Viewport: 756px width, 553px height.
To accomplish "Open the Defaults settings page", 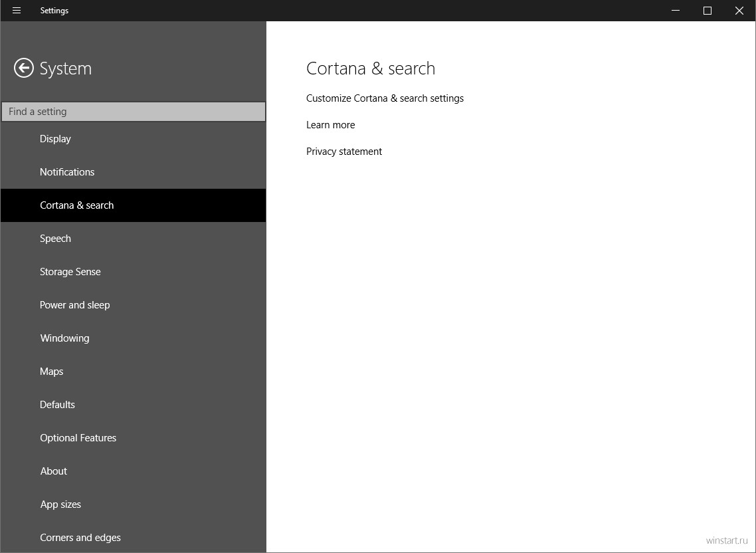I will (133, 405).
